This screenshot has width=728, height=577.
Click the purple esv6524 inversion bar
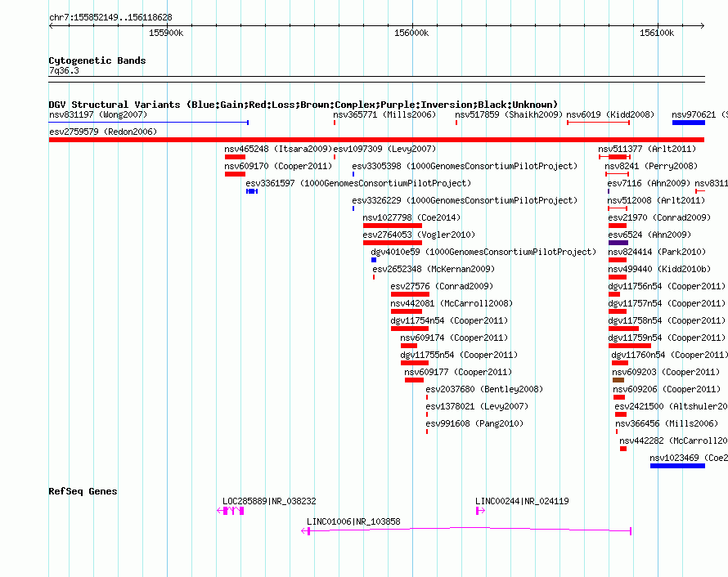tap(618, 243)
